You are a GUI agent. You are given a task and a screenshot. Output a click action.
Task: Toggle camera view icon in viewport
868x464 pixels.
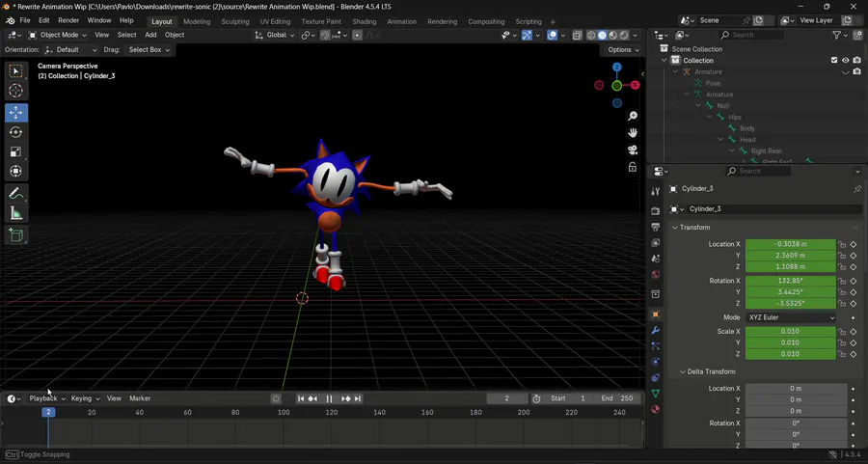[633, 150]
